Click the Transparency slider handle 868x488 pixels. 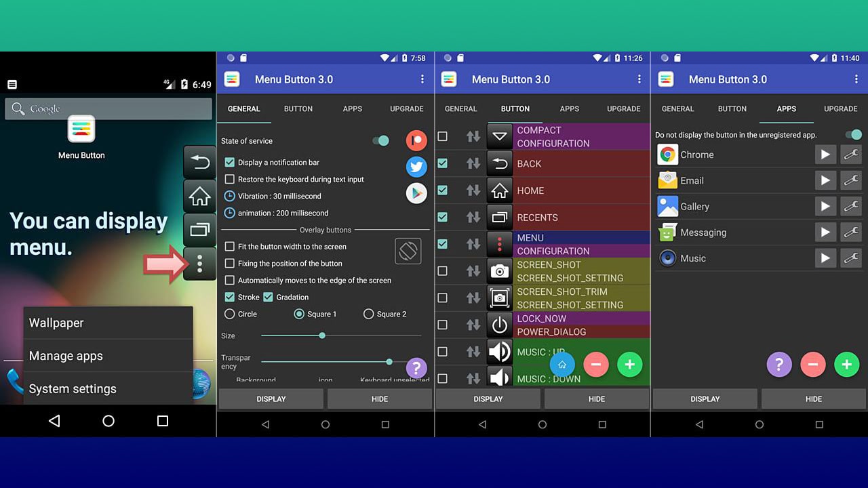point(389,361)
